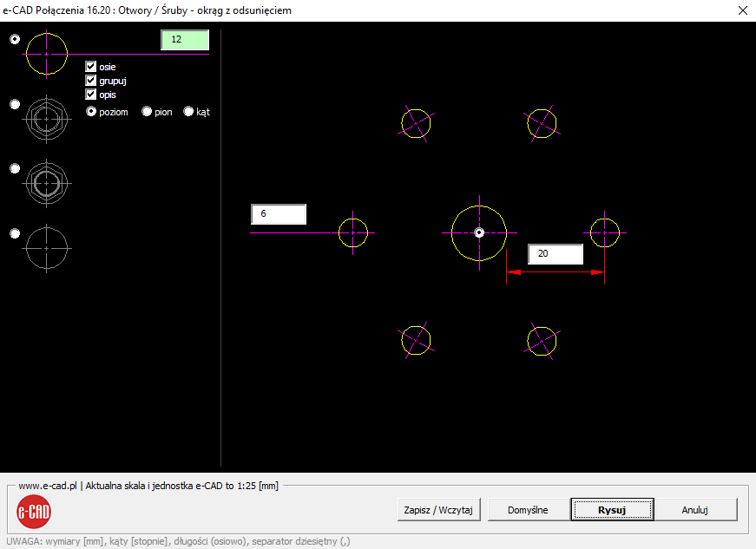The image size is (756, 549).
Task: Select the poziom orientation radio button
Action: pyautogui.click(x=91, y=112)
